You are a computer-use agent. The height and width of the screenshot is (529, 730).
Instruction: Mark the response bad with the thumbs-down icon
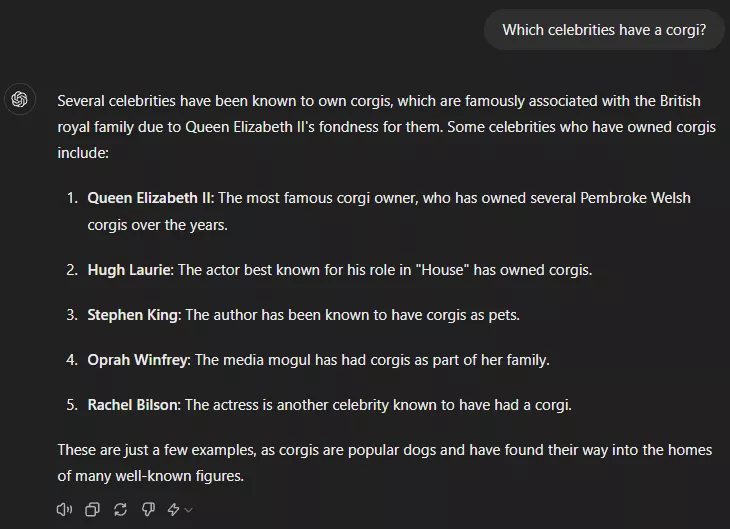pyautogui.click(x=149, y=509)
